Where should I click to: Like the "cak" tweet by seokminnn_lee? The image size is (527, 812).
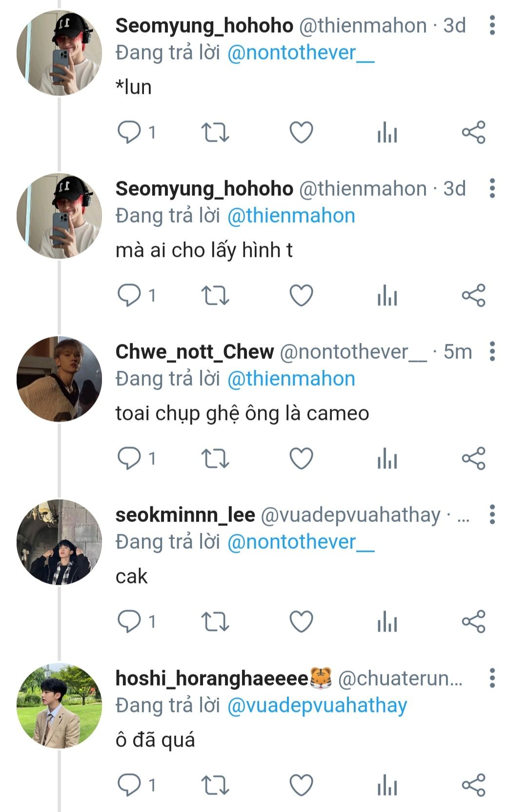[301, 622]
